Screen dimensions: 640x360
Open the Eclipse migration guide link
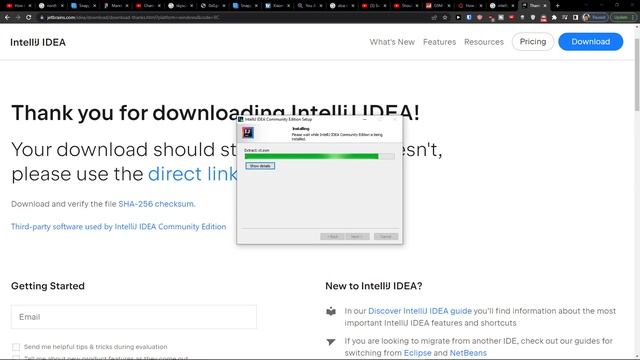click(417, 353)
